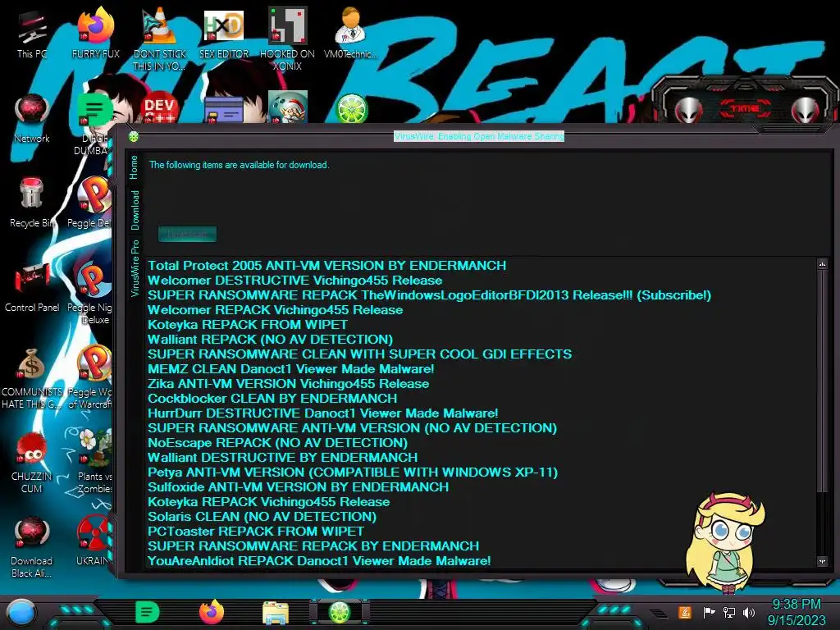The height and width of the screenshot is (630, 840).
Task: Select Solaris CLEAN (NO AV DETECTION)
Action: [x=262, y=517]
